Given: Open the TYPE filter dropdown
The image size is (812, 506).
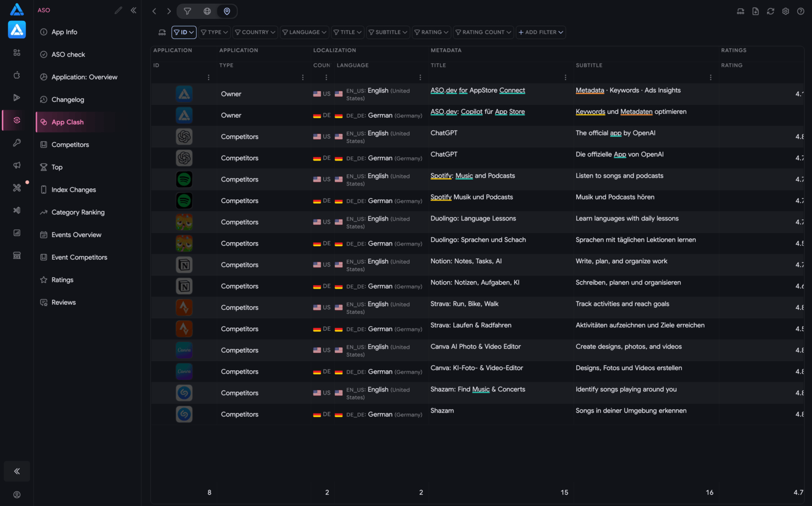Looking at the screenshot, I should point(214,32).
